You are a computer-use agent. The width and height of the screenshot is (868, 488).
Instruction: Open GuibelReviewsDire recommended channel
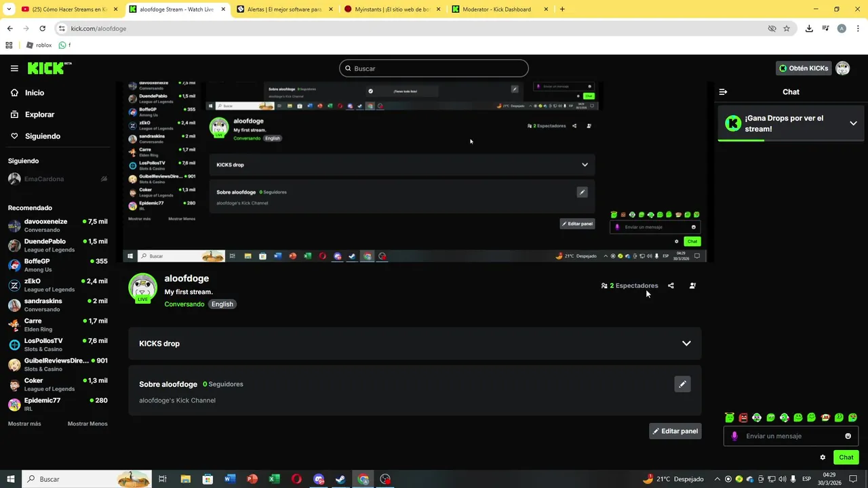58,365
